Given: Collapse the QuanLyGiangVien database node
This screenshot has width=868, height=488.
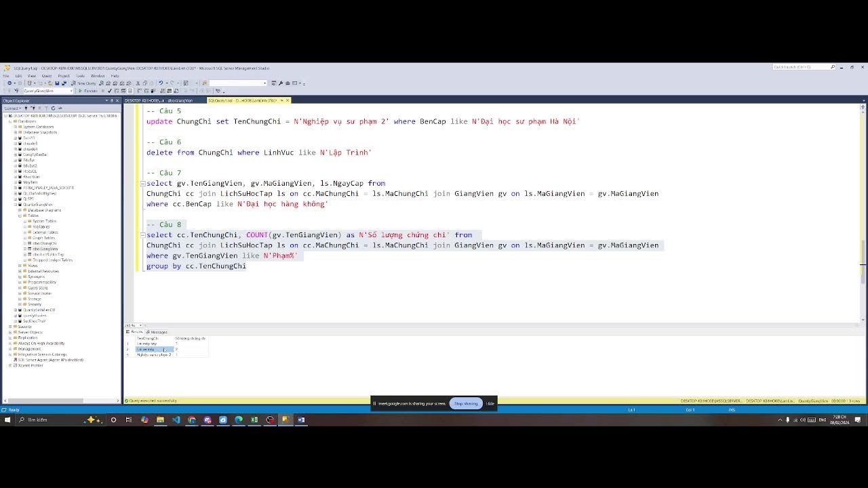Looking at the screenshot, I should coord(16,205).
